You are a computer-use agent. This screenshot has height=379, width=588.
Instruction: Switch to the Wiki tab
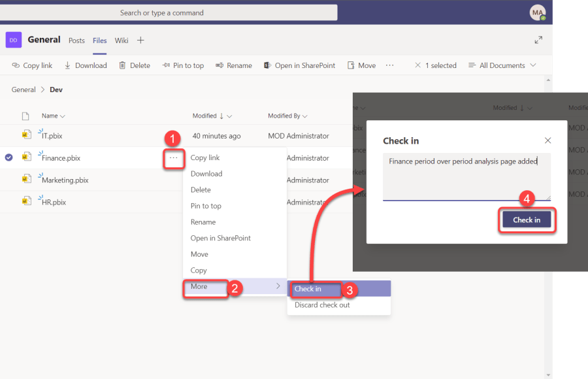click(x=122, y=41)
